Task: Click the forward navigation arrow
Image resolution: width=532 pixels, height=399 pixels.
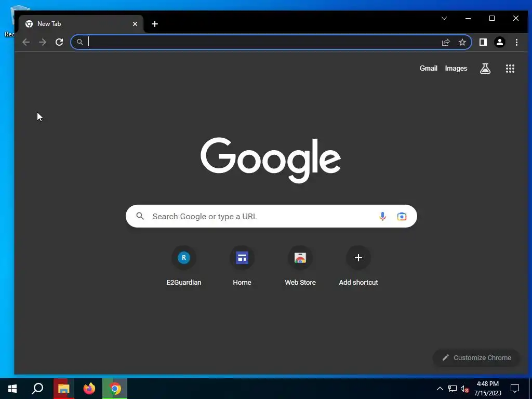Action: point(43,42)
